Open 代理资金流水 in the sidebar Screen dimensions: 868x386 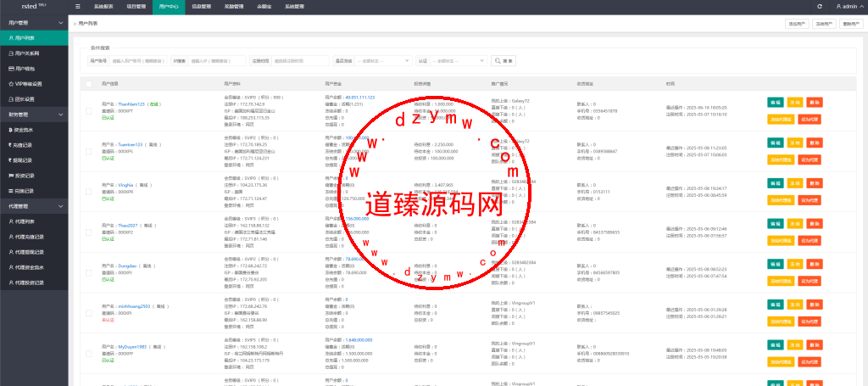click(34, 267)
